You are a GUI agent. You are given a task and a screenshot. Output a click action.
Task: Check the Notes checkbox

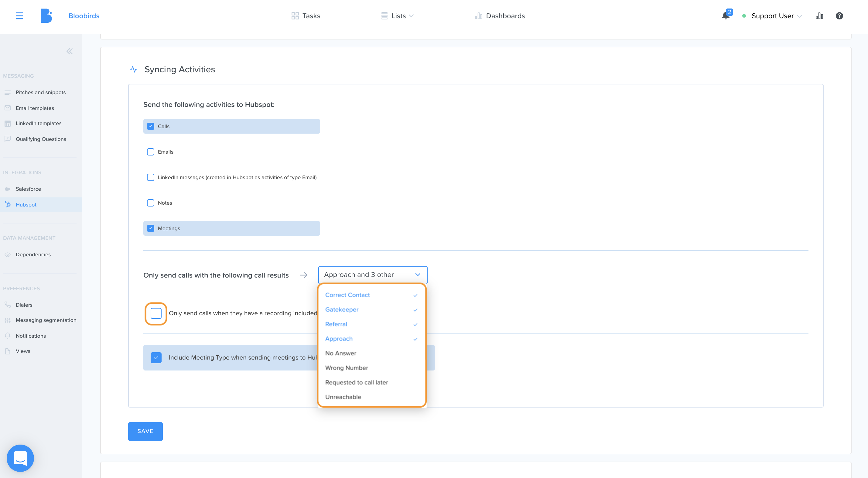pos(151,203)
